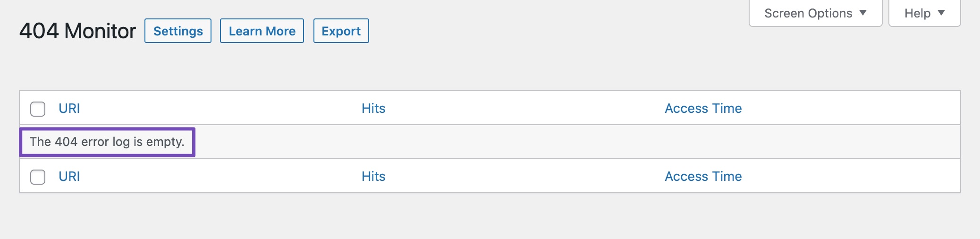Select the word Monitor in the page title
This screenshot has height=239, width=980.
tap(100, 31)
